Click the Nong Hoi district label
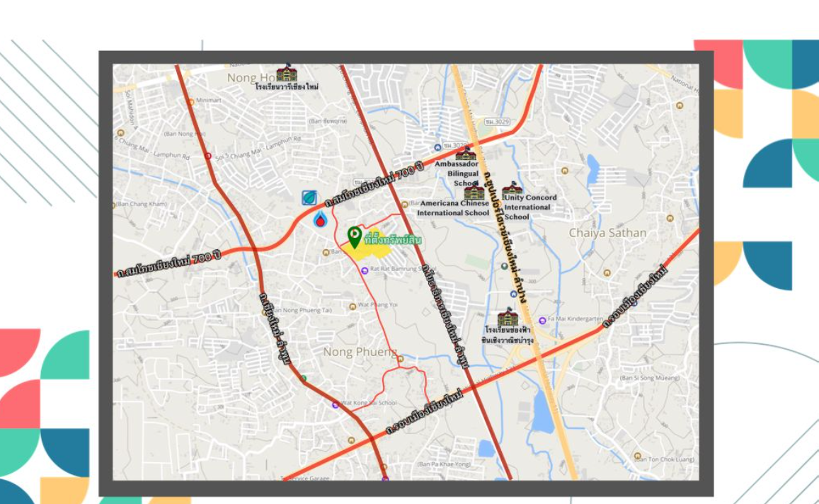The width and height of the screenshot is (819, 504). coord(252,78)
